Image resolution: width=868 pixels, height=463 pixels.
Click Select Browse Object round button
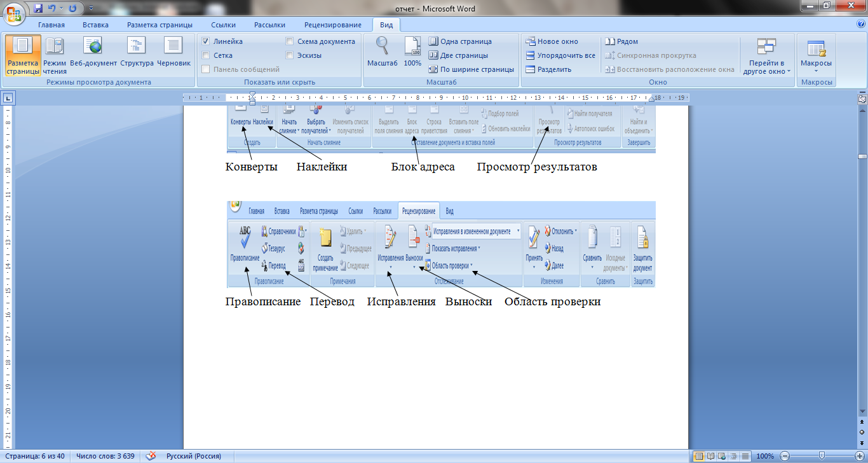(x=862, y=432)
